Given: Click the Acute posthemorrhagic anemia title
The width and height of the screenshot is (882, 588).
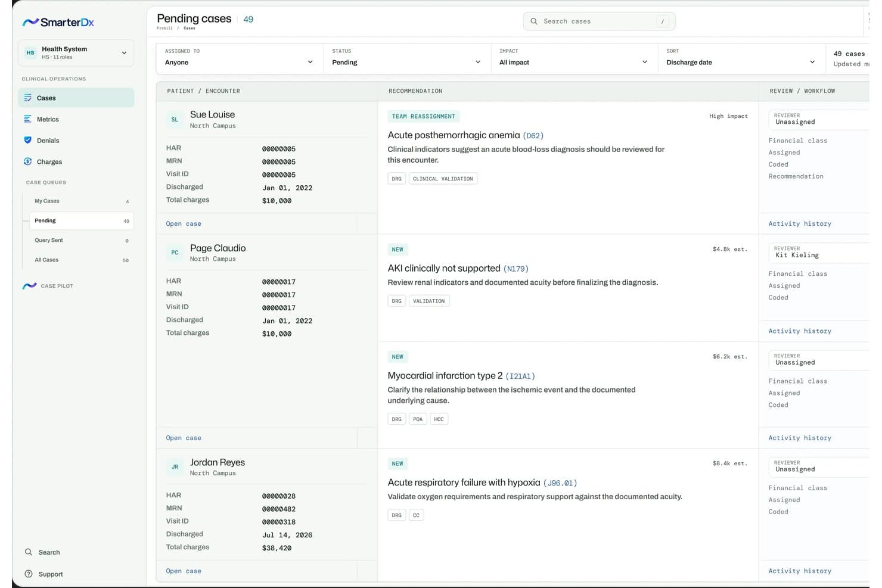Looking at the screenshot, I should (454, 135).
